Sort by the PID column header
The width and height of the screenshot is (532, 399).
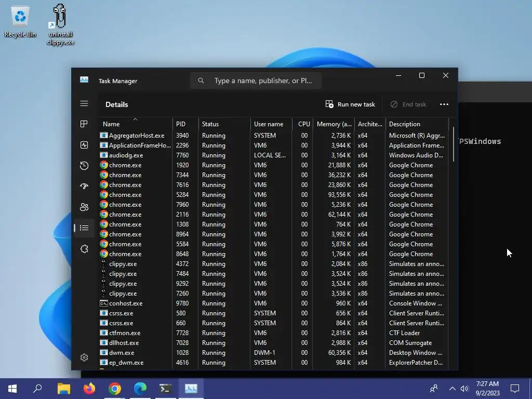pyautogui.click(x=185, y=124)
